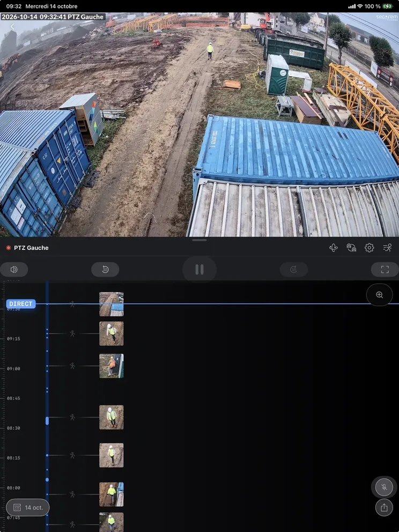Pause the live video stream
Screen dimensions: 399x532
199,269
